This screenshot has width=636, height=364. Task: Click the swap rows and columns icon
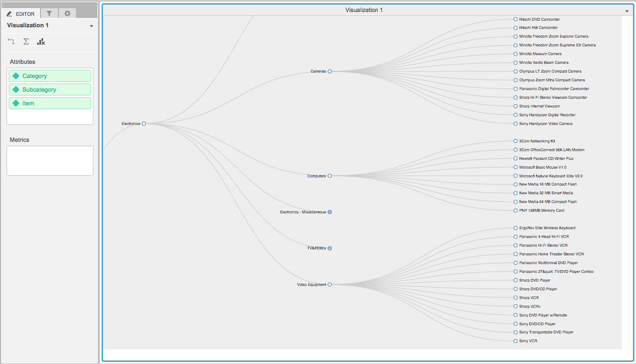pos(11,41)
